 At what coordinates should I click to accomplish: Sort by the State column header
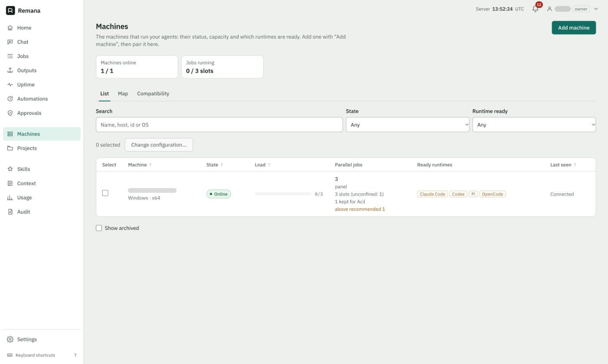pos(215,165)
